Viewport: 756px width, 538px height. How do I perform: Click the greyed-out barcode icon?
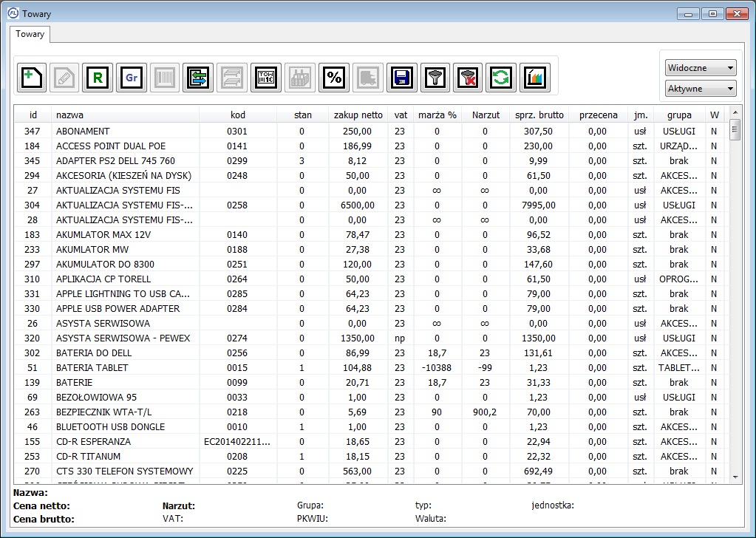coord(165,77)
